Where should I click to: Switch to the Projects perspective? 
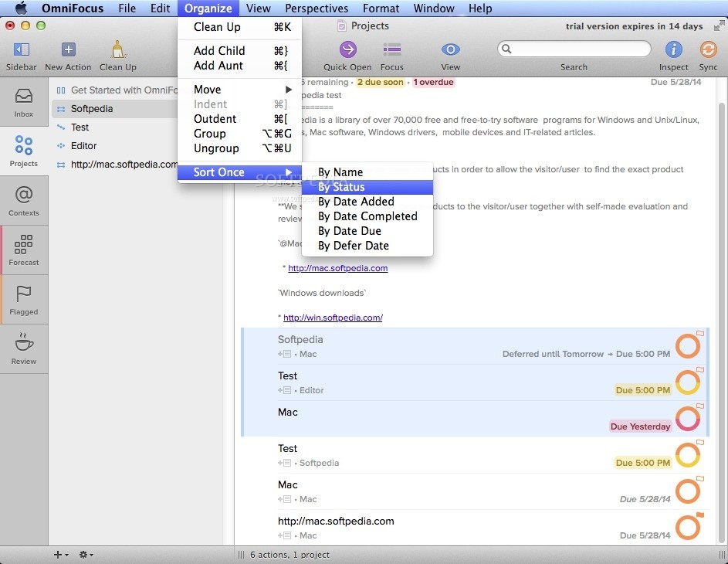coord(24,151)
